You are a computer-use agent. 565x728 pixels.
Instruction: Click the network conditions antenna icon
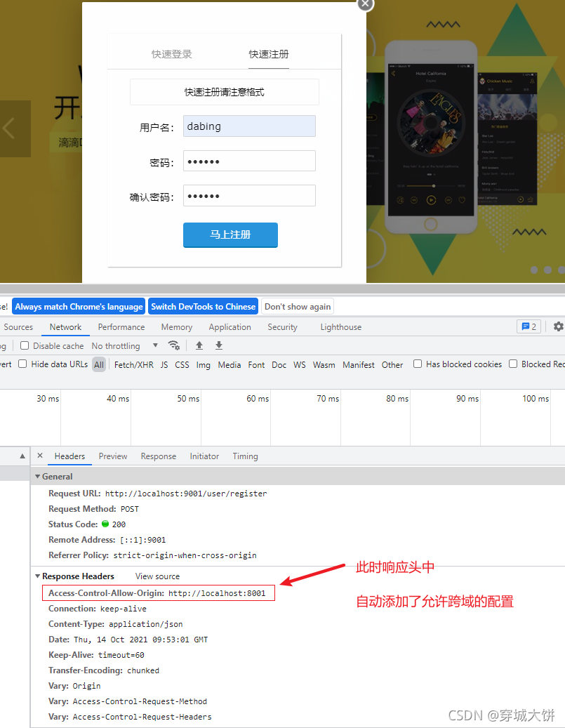174,345
